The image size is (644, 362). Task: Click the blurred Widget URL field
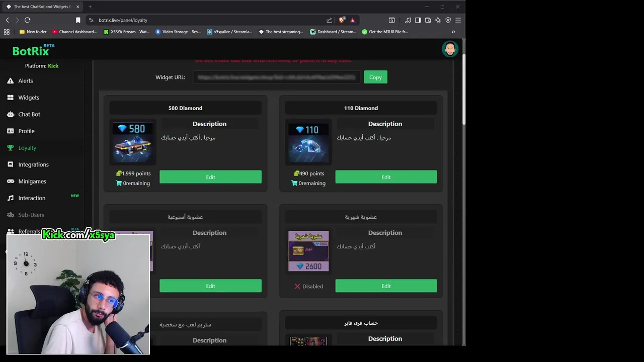276,77
